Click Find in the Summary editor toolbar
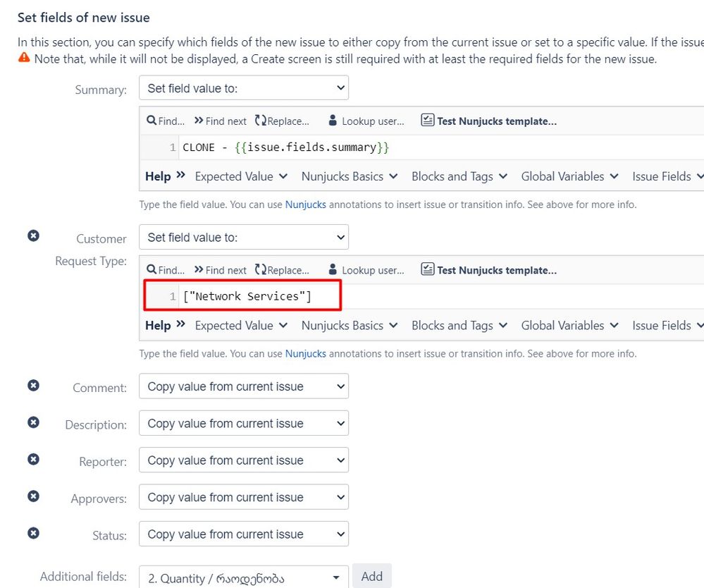The width and height of the screenshot is (704, 588). (x=166, y=121)
